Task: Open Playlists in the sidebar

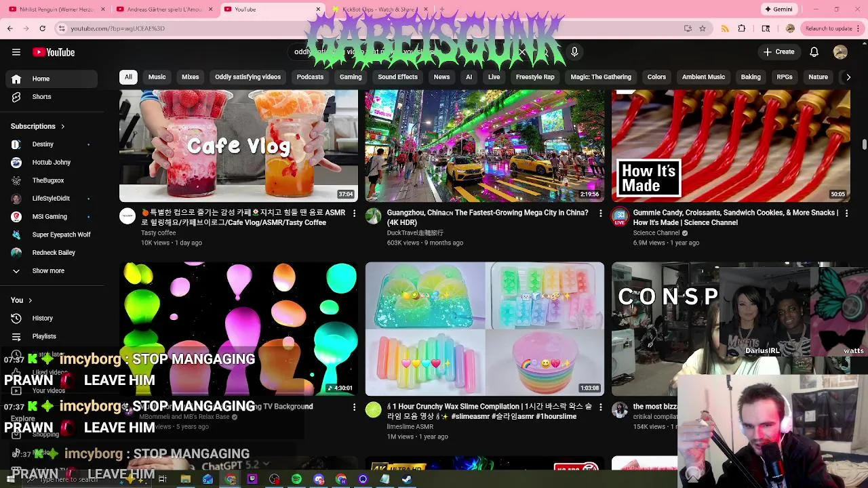Action: pos(52,336)
